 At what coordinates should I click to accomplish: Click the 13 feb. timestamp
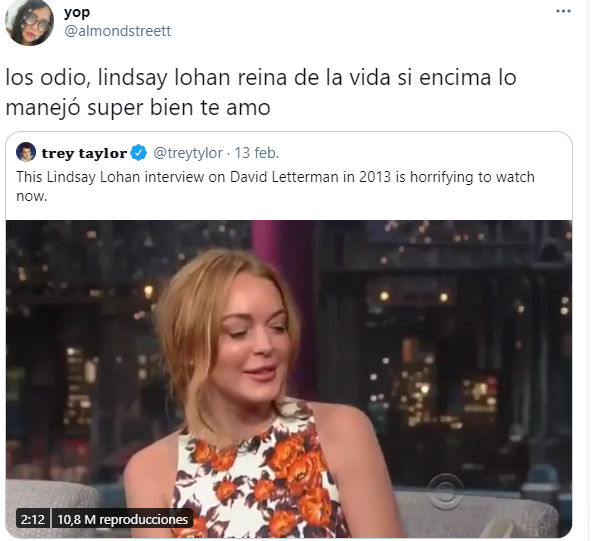pyautogui.click(x=257, y=153)
